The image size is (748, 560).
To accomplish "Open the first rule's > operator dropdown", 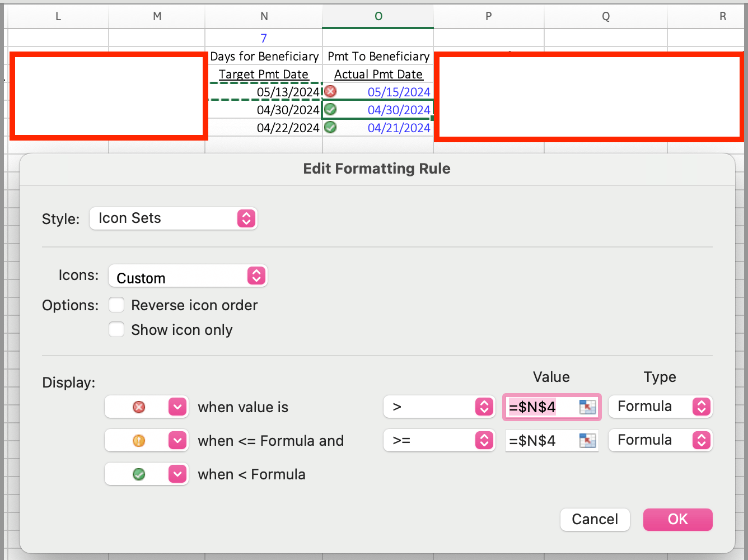I will pyautogui.click(x=439, y=407).
